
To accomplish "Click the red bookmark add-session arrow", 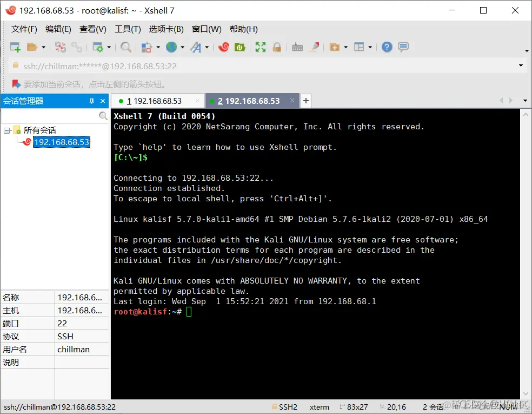I will click(16, 84).
